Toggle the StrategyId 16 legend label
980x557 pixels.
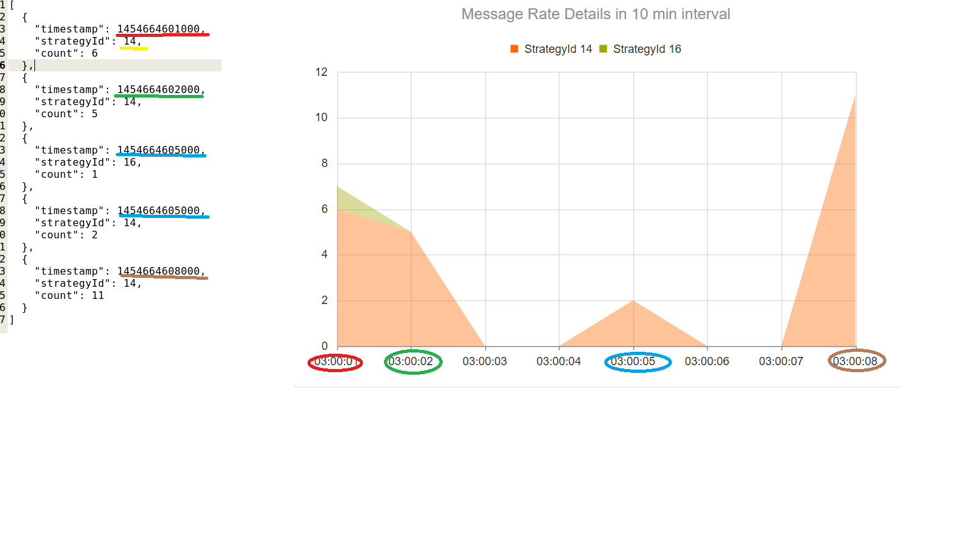647,49
